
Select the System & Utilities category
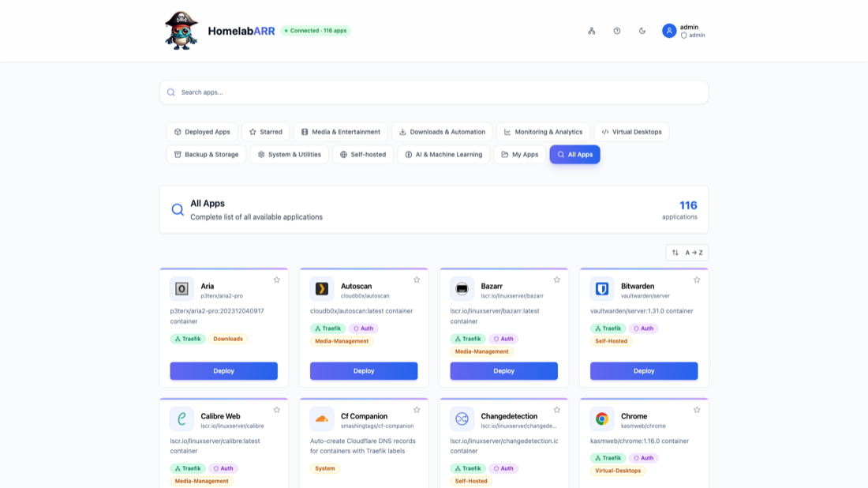[x=289, y=155]
